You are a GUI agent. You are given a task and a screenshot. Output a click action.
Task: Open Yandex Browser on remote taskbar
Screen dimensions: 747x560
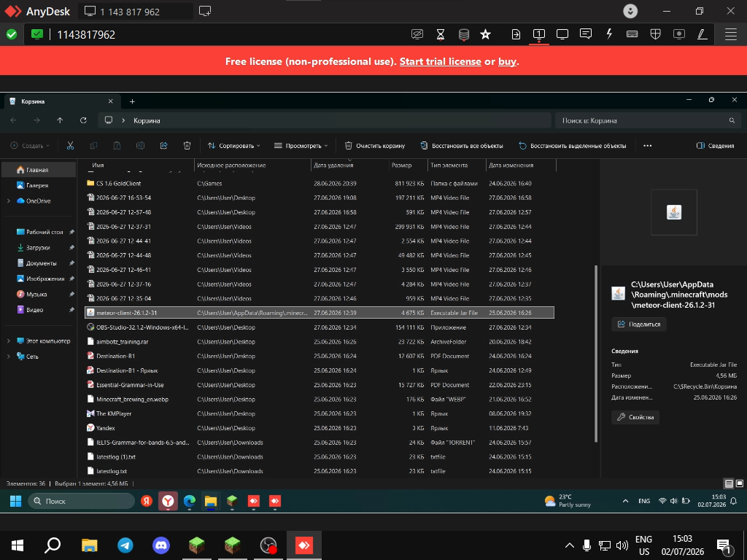[168, 501]
